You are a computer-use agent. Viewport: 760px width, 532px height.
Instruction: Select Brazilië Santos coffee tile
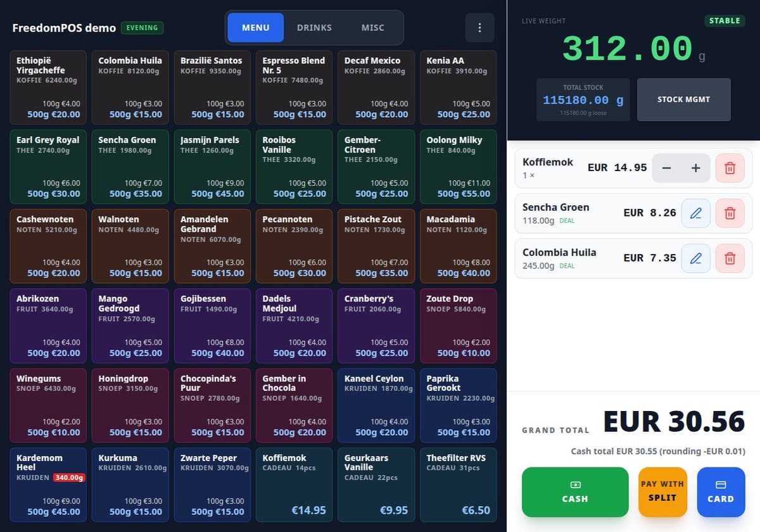(212, 87)
